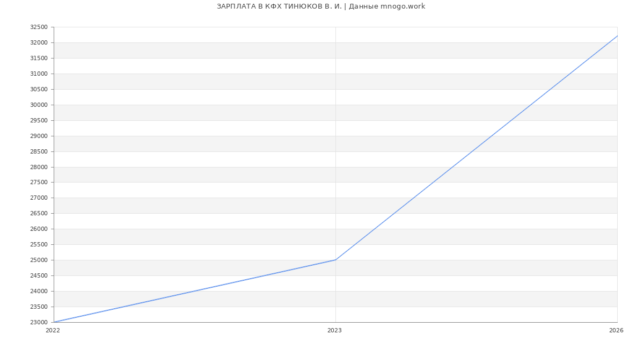Screen dimensions: 644x349
Task: Click the 28500 y-axis label
Action: coord(38,152)
